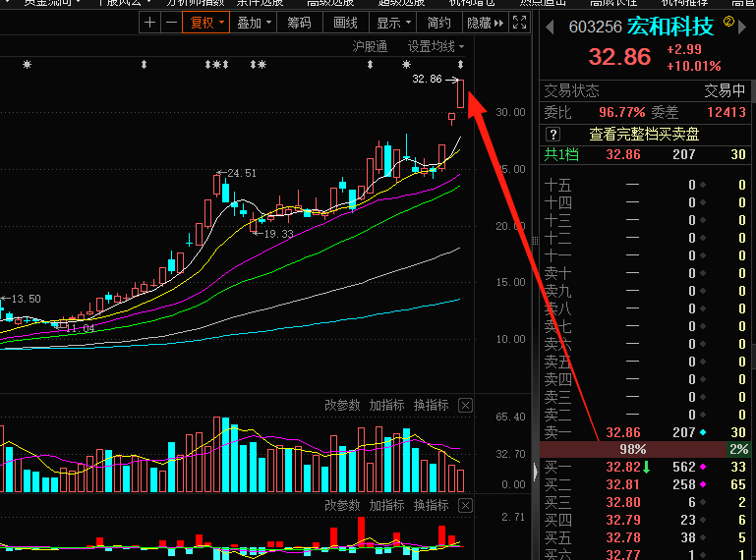Click the latest limit-up candlestick at 32.86

(x=460, y=93)
